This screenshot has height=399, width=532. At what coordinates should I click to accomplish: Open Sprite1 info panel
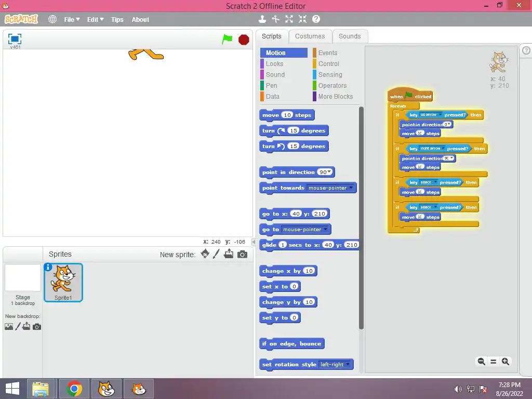[x=48, y=268]
